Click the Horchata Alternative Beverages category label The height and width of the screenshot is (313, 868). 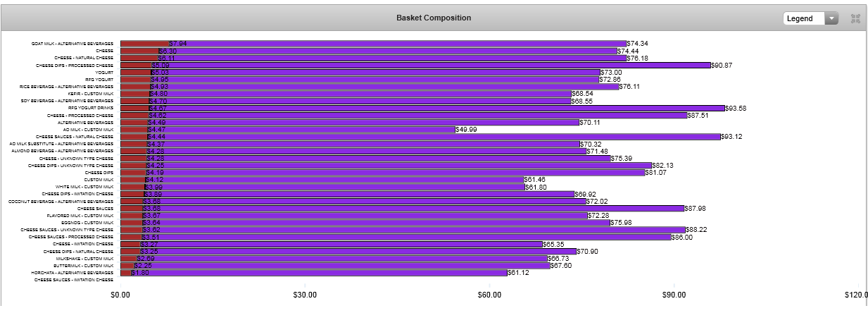pos(72,273)
